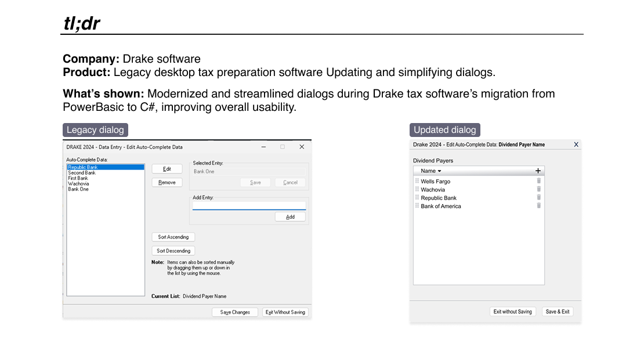The height and width of the screenshot is (343, 644).
Task: Click the Sort Ascending button
Action: click(x=173, y=237)
